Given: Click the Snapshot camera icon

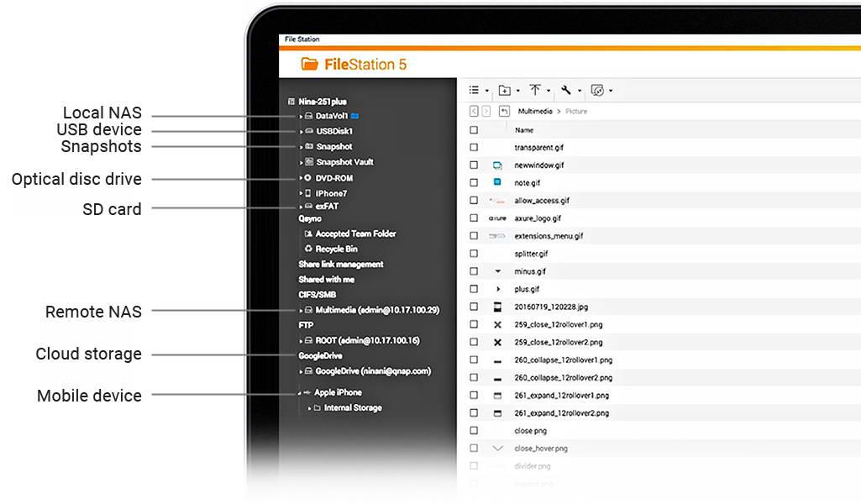Looking at the screenshot, I should coord(309,146).
